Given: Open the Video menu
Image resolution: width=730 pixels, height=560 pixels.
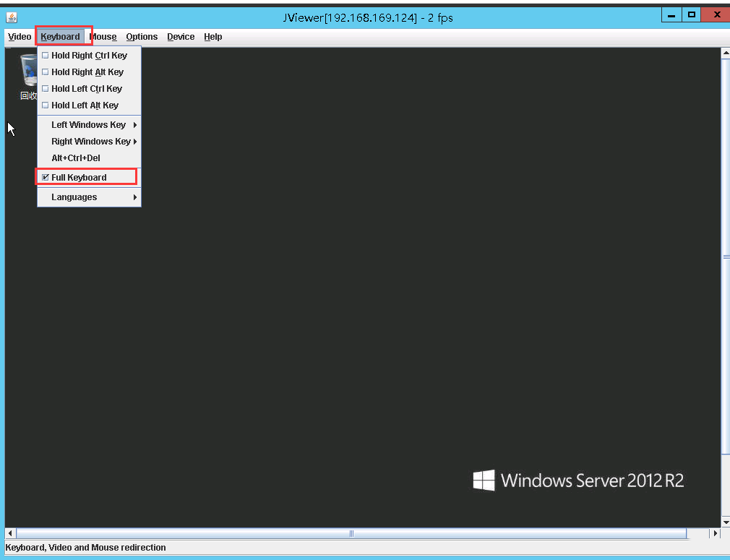Looking at the screenshot, I should [x=20, y=37].
